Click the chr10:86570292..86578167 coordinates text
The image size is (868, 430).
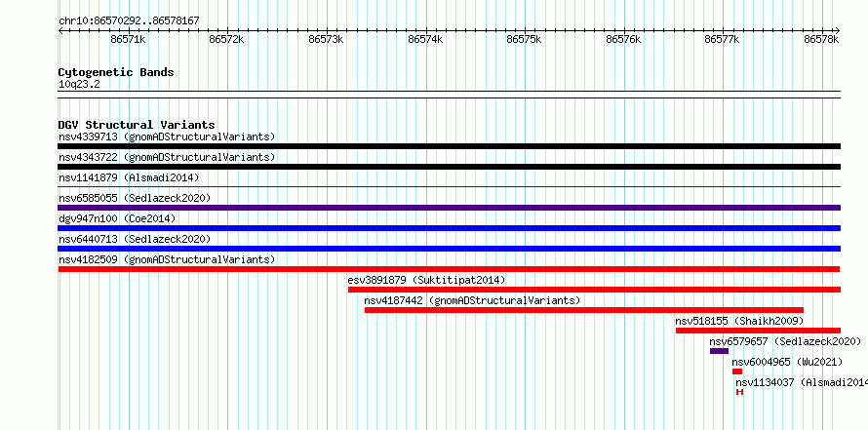(x=129, y=21)
